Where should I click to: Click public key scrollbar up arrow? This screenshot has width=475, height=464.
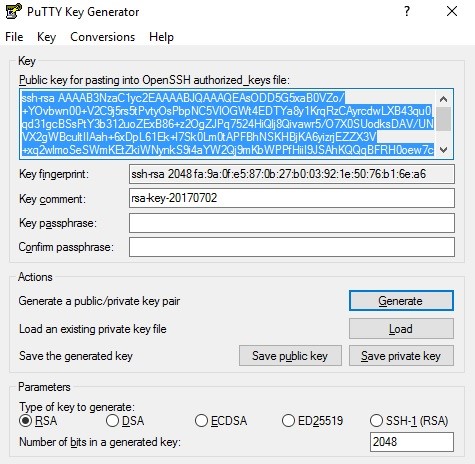(x=443, y=99)
